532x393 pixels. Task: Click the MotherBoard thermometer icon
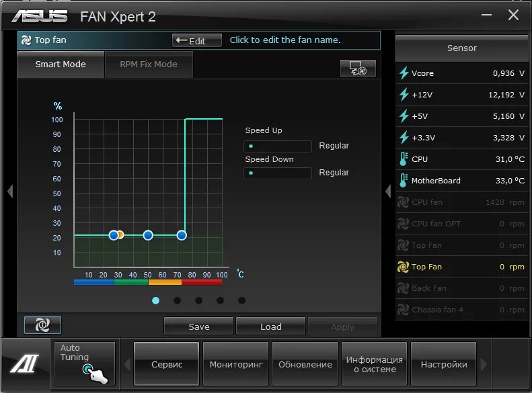pos(404,181)
